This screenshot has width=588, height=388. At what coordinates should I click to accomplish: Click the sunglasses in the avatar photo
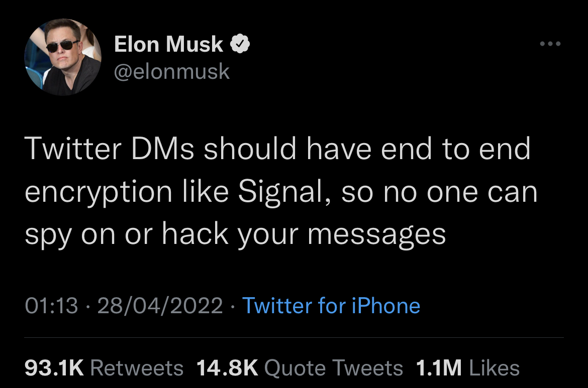pyautogui.click(x=60, y=47)
